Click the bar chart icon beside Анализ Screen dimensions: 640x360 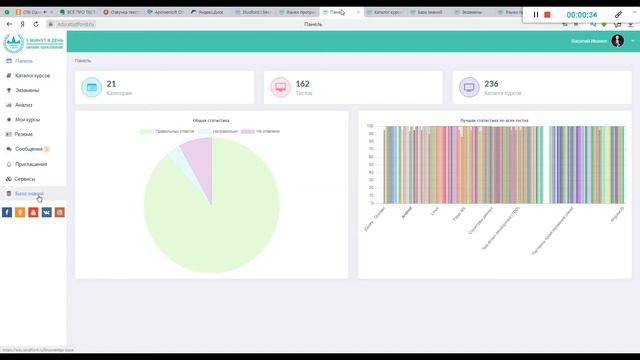pyautogui.click(x=9, y=105)
